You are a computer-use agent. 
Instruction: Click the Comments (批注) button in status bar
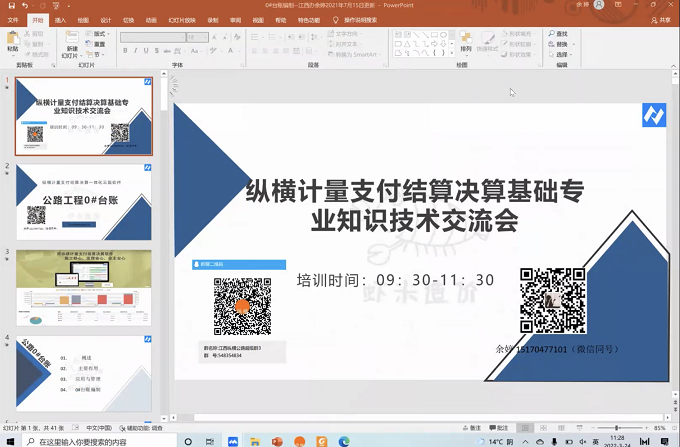tap(499, 428)
